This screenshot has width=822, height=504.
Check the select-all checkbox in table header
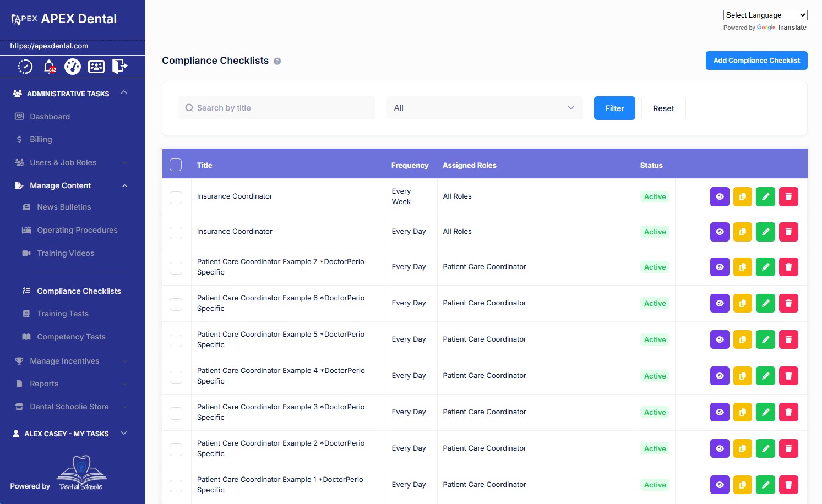(176, 165)
